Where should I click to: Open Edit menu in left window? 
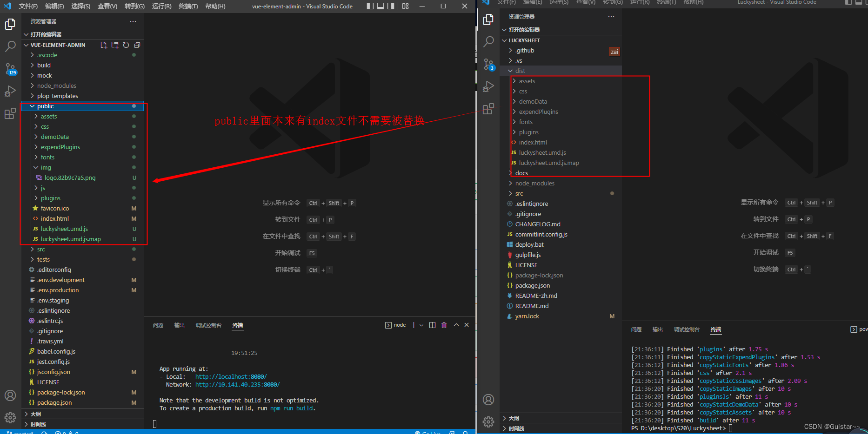[54, 6]
